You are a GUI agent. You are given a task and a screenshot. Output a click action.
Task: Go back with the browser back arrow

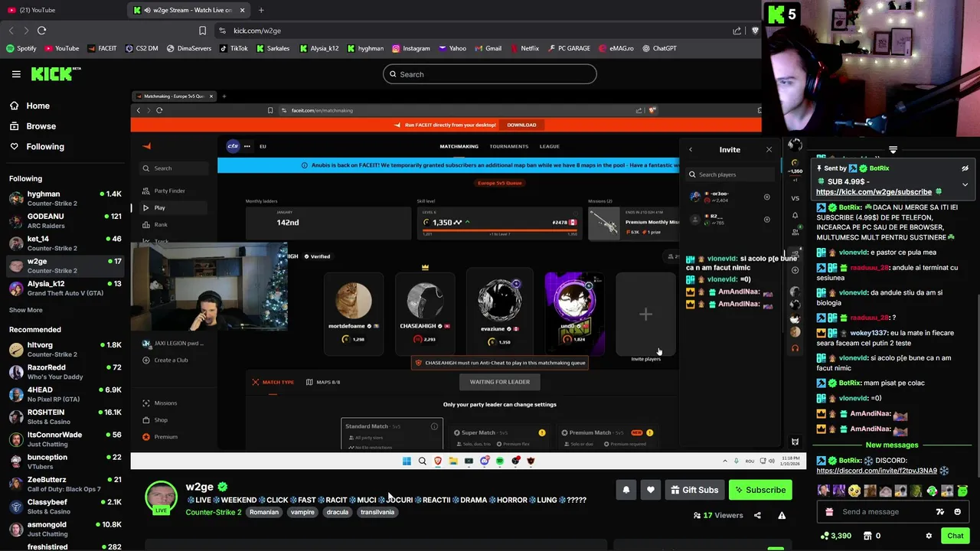(x=11, y=31)
